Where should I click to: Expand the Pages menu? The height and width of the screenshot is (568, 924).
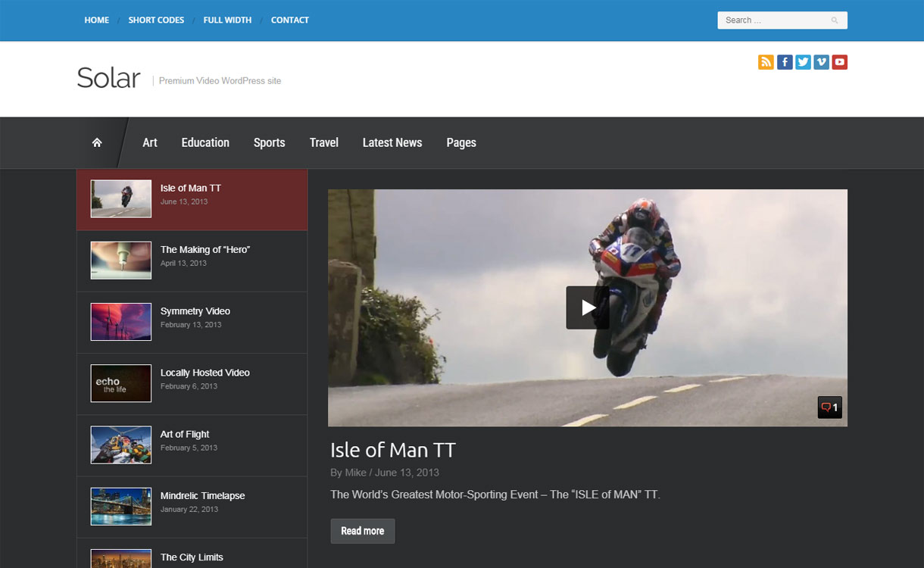point(460,142)
